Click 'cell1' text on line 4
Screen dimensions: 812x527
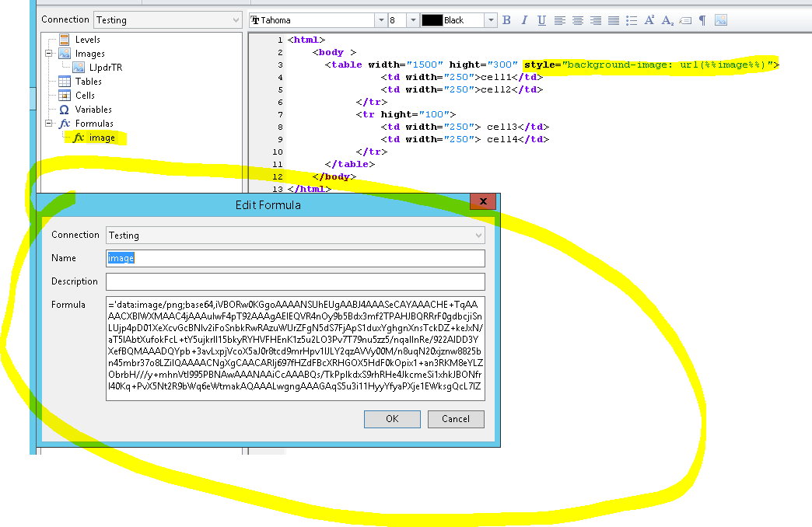pyautogui.click(x=496, y=77)
